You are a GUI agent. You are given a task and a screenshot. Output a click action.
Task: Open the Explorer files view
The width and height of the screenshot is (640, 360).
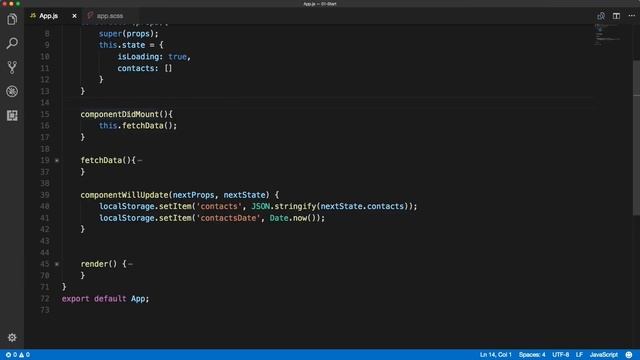click(x=12, y=19)
